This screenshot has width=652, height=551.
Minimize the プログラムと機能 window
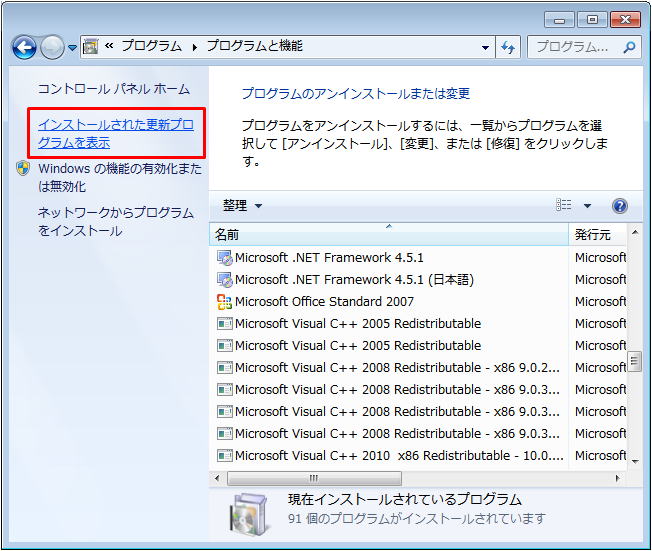pyautogui.click(x=559, y=20)
